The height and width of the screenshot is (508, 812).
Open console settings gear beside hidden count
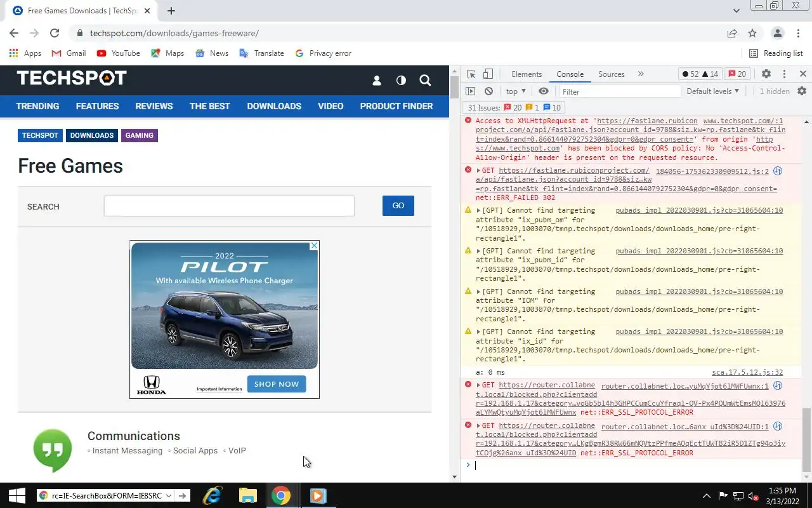(x=802, y=91)
